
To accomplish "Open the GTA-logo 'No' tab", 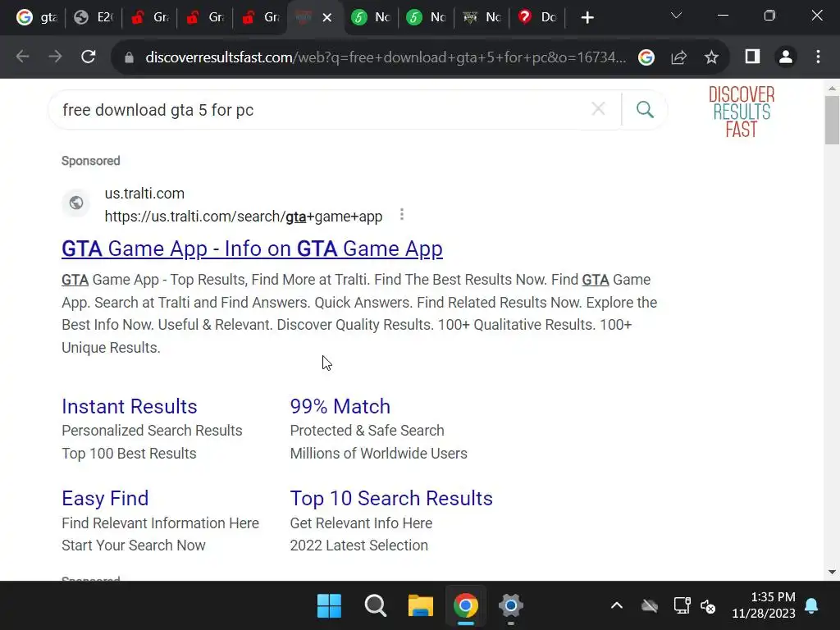I will [482, 17].
